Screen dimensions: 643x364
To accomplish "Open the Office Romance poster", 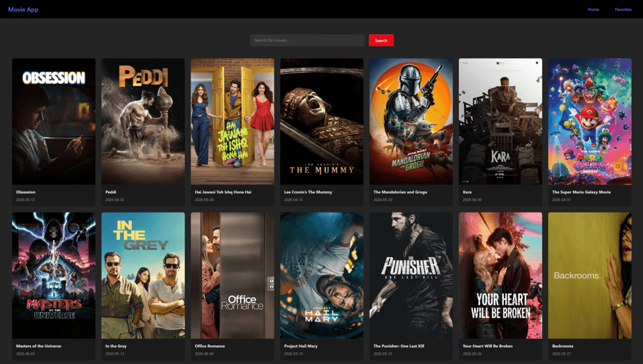I will [233, 276].
